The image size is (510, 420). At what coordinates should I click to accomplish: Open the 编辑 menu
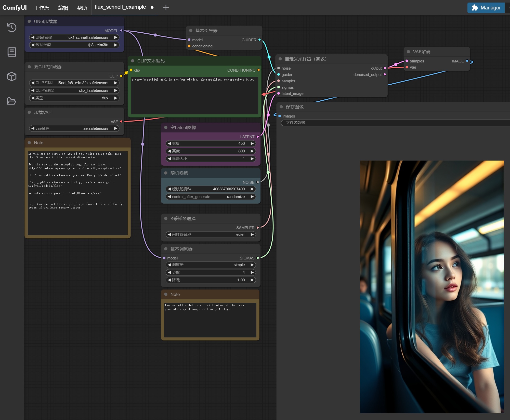tap(63, 8)
